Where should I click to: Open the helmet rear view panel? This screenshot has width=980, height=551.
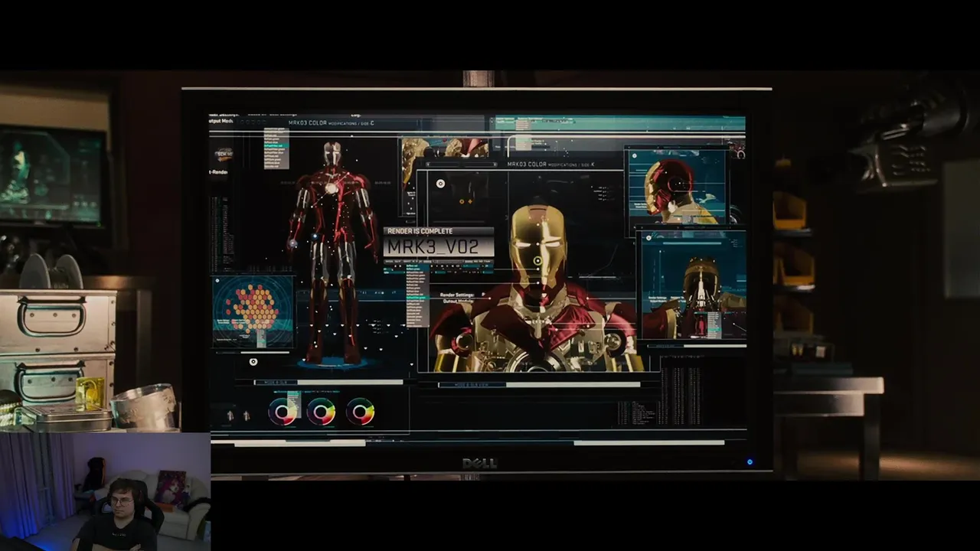tap(693, 285)
